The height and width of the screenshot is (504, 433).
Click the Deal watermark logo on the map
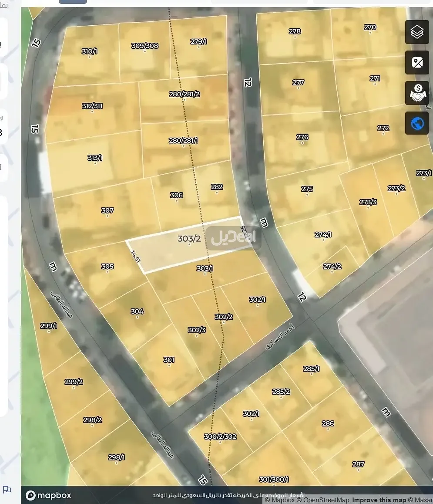pos(234,238)
